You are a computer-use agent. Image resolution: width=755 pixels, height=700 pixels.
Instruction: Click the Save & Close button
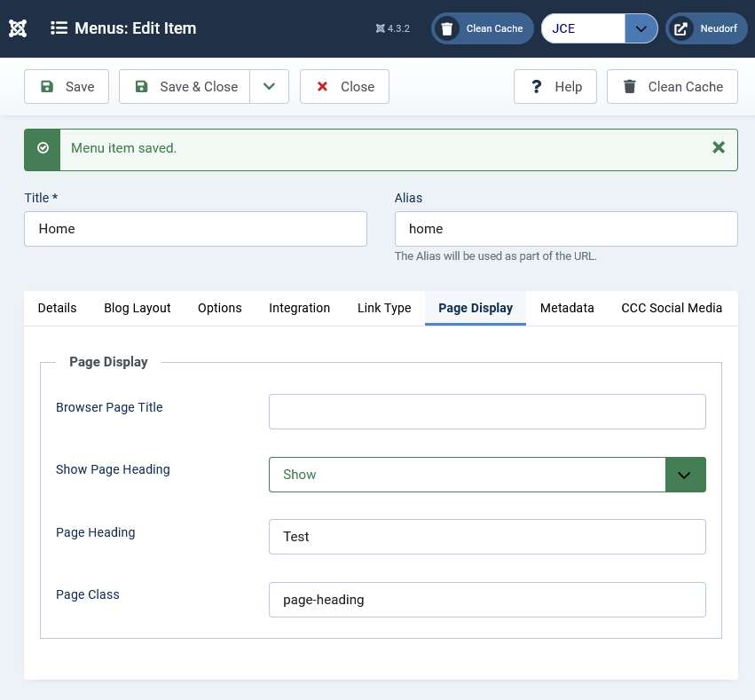(x=185, y=87)
